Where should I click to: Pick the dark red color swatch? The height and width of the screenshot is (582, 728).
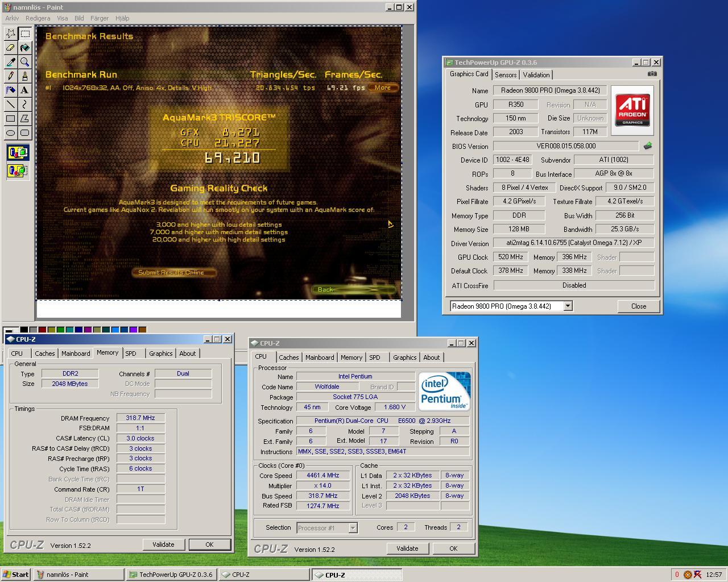42,330
